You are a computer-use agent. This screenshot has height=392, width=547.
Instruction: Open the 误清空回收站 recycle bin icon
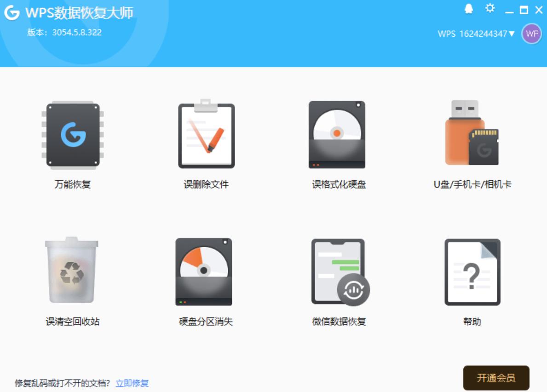pos(71,270)
